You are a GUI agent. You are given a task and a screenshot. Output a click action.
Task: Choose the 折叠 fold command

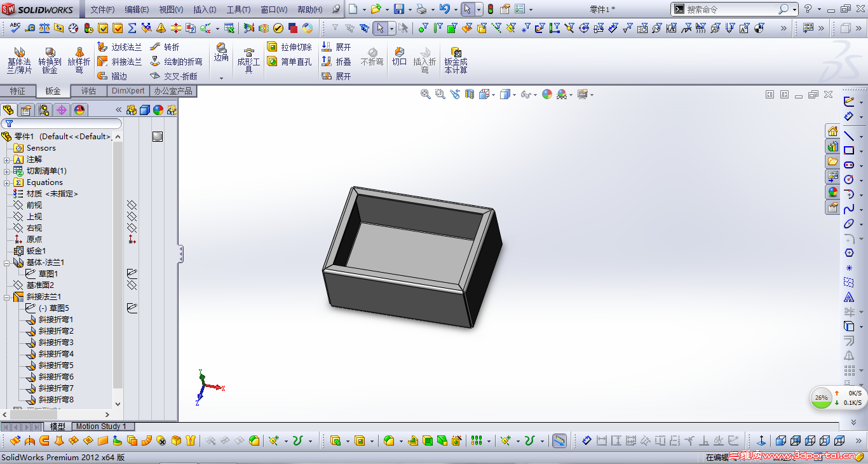coord(336,62)
